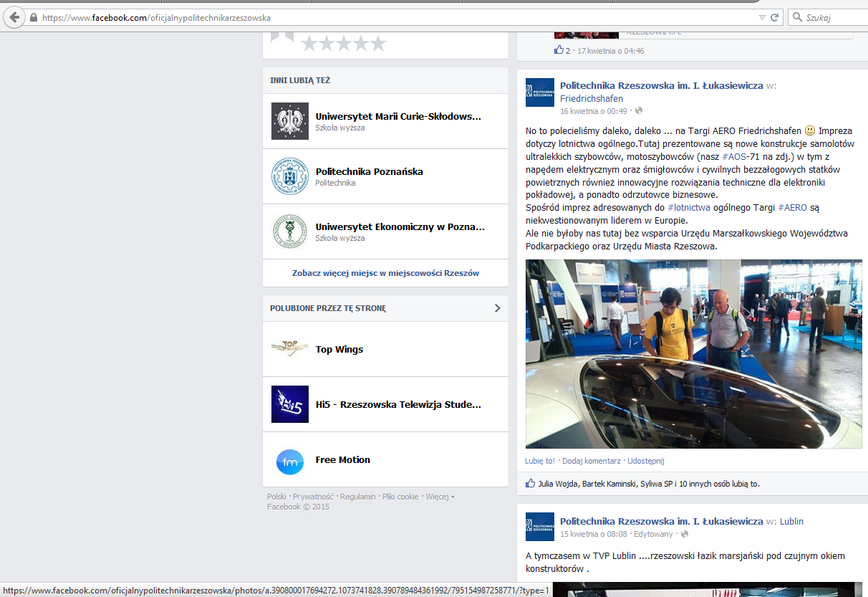868x597 pixels.
Task: Click the fifth rating star
Action: (x=377, y=44)
